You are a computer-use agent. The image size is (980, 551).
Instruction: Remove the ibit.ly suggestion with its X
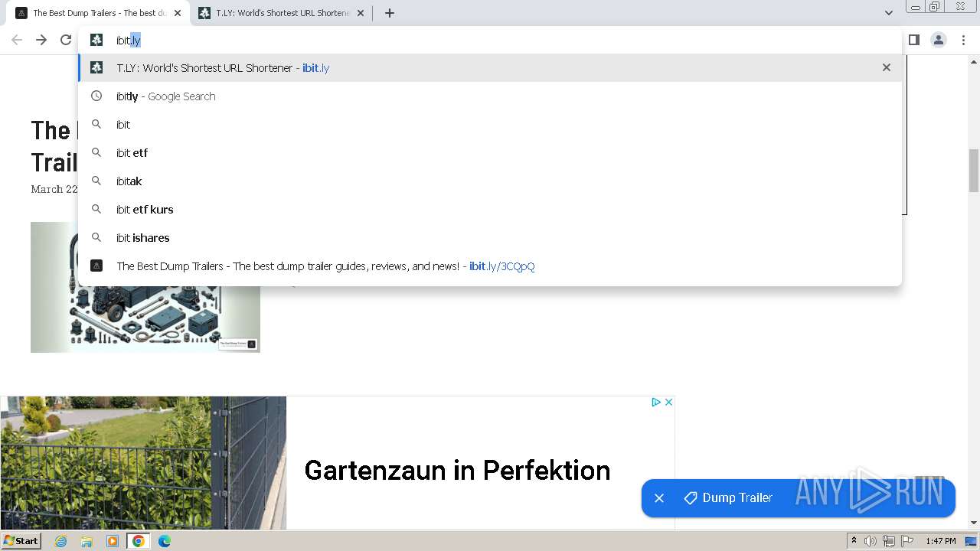pyautogui.click(x=887, y=67)
